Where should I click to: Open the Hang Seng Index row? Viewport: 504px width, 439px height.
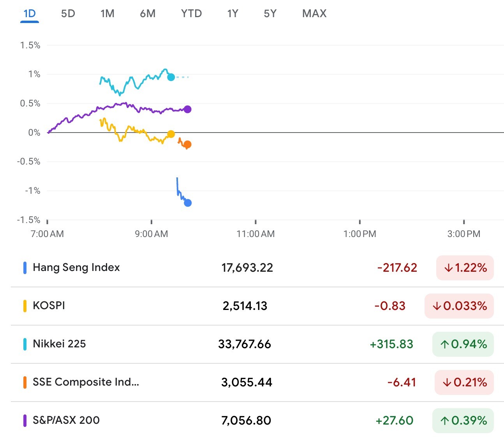pyautogui.click(x=257, y=268)
